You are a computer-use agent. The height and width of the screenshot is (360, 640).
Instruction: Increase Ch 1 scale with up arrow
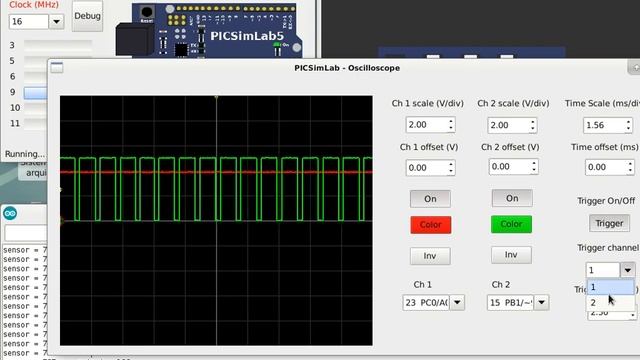[451, 121]
